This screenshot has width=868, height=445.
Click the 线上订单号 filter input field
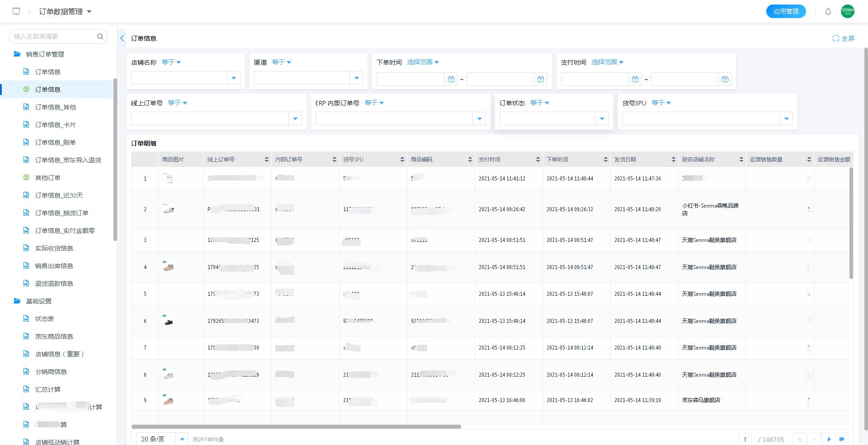click(x=210, y=118)
